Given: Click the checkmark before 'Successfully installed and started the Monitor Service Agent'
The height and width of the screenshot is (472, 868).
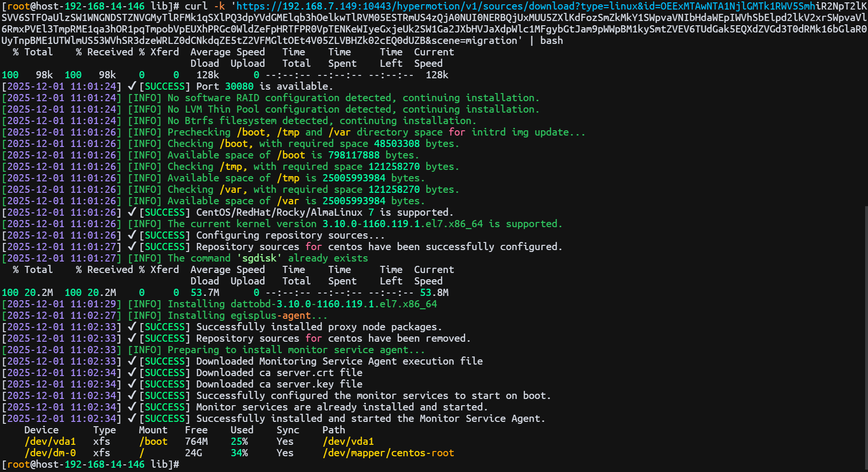Looking at the screenshot, I should tap(132, 419).
